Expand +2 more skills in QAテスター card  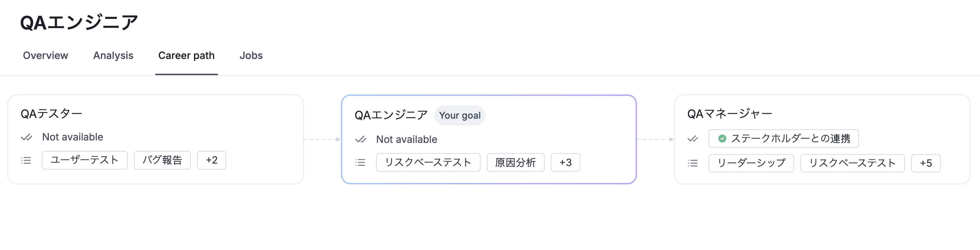pyautogui.click(x=212, y=160)
